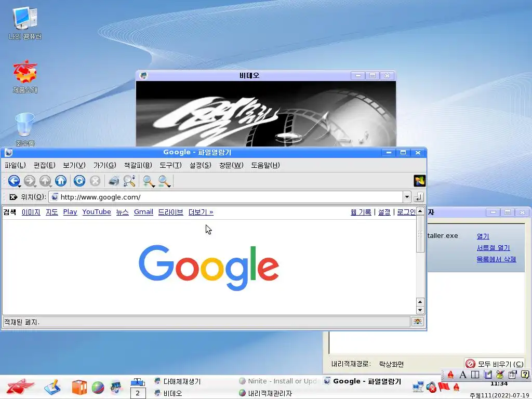
Task: Open the 제품소개 desktop icon
Action: point(25,77)
